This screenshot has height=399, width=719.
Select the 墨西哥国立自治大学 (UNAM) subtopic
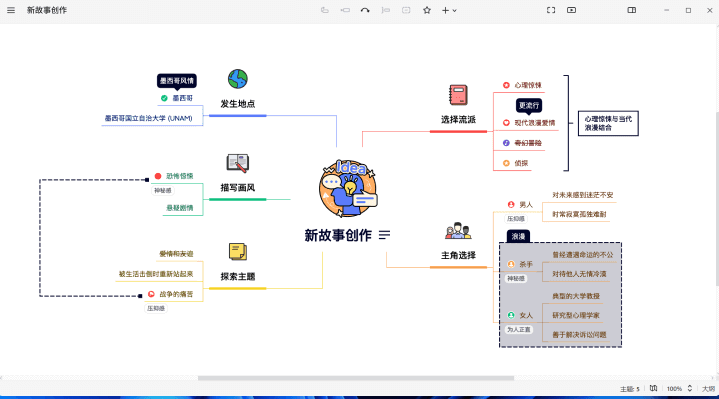pyautogui.click(x=149, y=118)
